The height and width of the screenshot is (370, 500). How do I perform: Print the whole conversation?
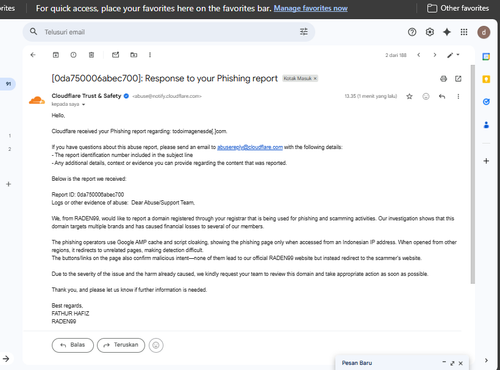click(x=443, y=79)
